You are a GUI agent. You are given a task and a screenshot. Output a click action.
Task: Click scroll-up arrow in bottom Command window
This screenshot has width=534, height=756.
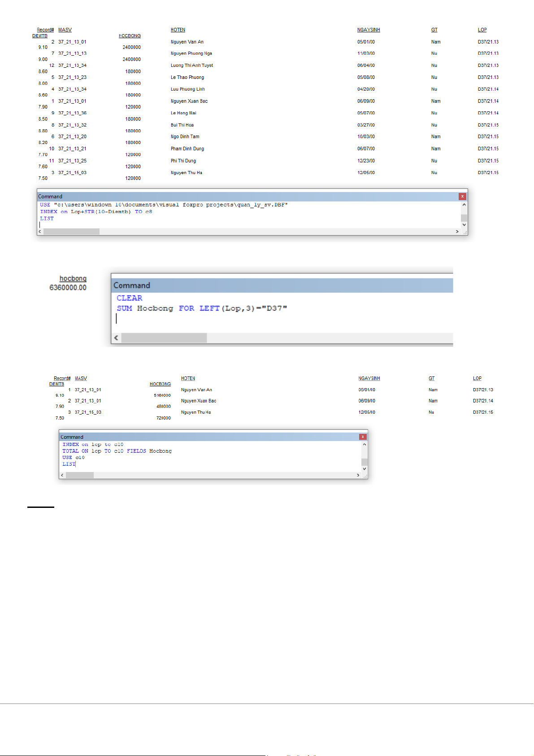coord(364,445)
